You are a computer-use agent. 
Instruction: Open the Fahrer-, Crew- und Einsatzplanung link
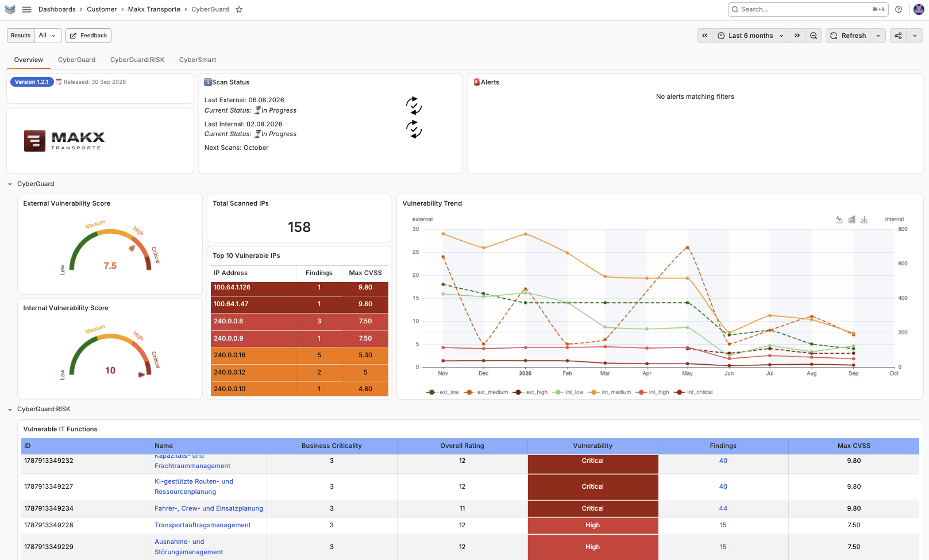[209, 508]
